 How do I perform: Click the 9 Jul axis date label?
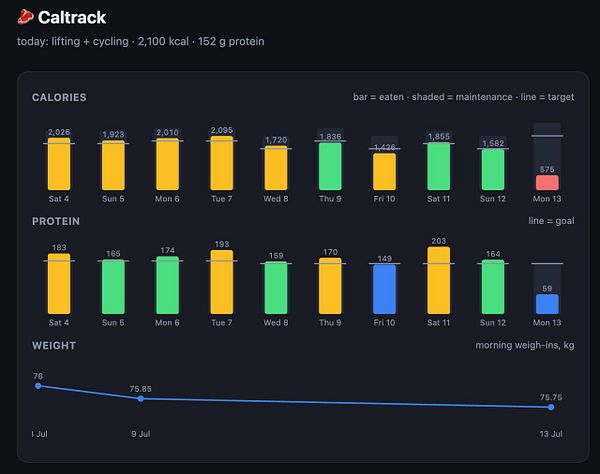pyautogui.click(x=141, y=434)
